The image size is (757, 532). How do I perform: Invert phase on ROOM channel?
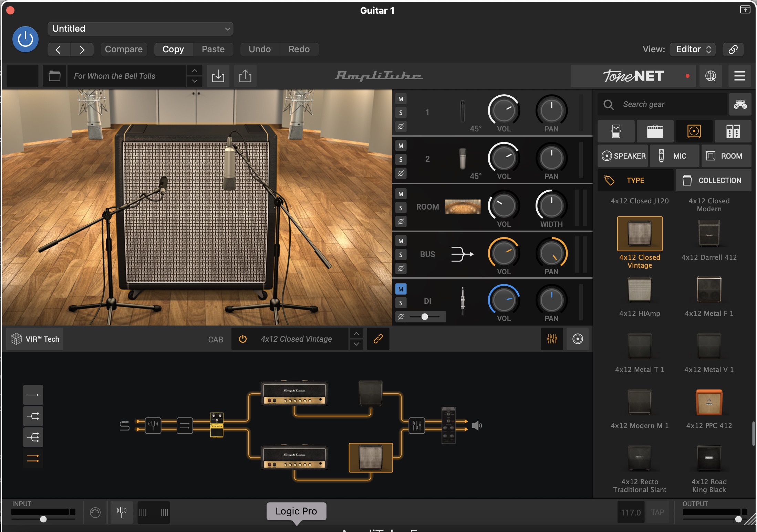pyautogui.click(x=401, y=222)
